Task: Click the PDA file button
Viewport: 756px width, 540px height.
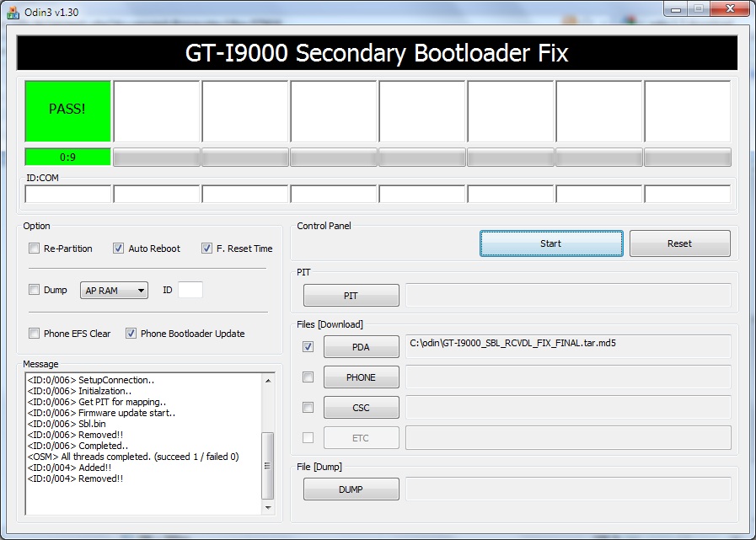Action: coord(361,347)
